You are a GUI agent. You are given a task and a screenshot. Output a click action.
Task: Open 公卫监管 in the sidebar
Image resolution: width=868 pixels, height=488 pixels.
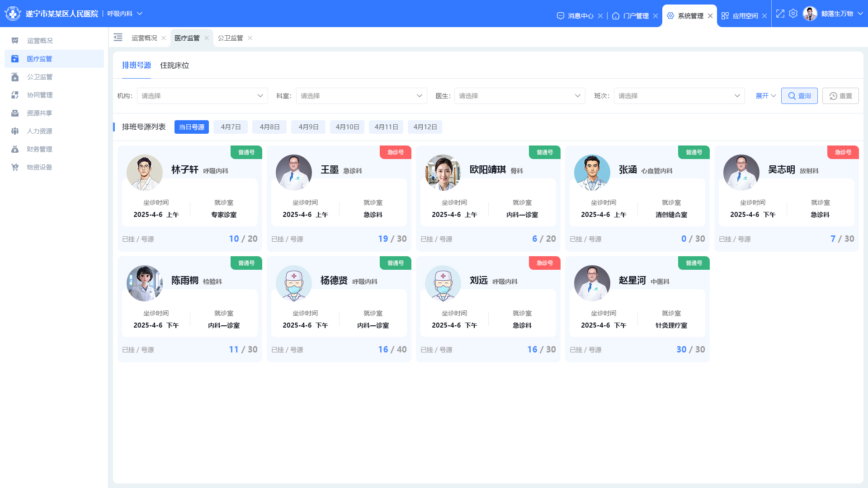pos(39,77)
